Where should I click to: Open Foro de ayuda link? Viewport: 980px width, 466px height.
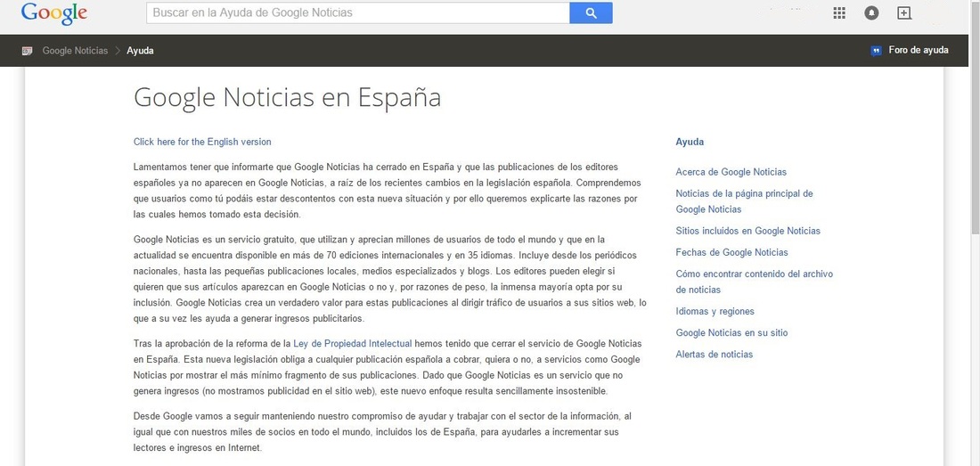(x=919, y=50)
